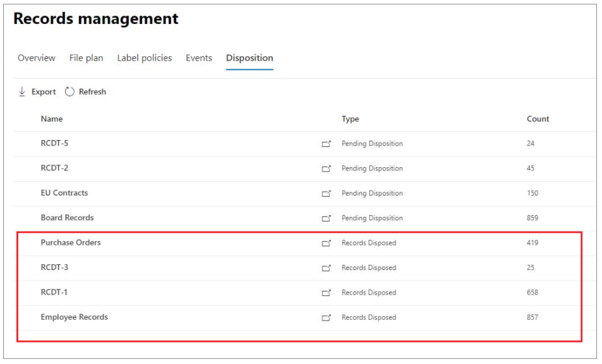Open RCDT-5 via its pop-out icon
Screen dimensions: 602x364
click(x=328, y=144)
